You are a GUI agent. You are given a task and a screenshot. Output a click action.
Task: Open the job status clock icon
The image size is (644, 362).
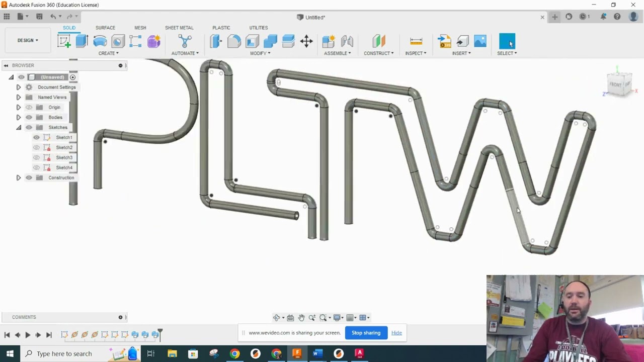tap(584, 17)
